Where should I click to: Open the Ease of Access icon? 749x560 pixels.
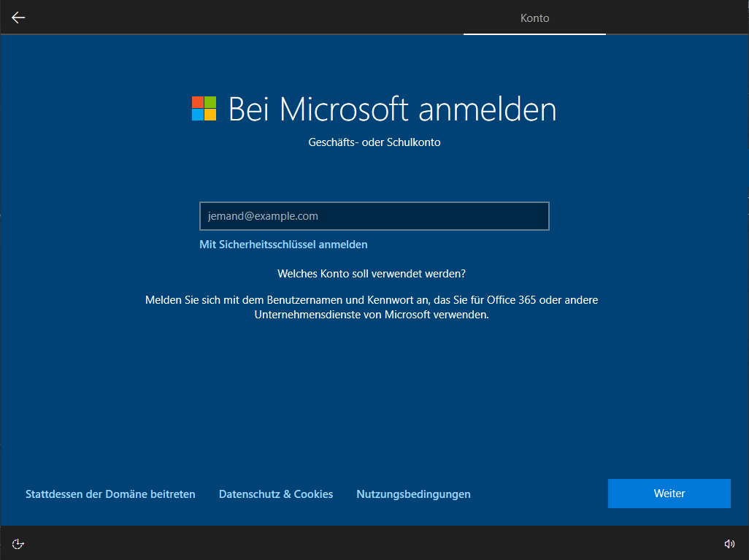pyautogui.click(x=18, y=544)
